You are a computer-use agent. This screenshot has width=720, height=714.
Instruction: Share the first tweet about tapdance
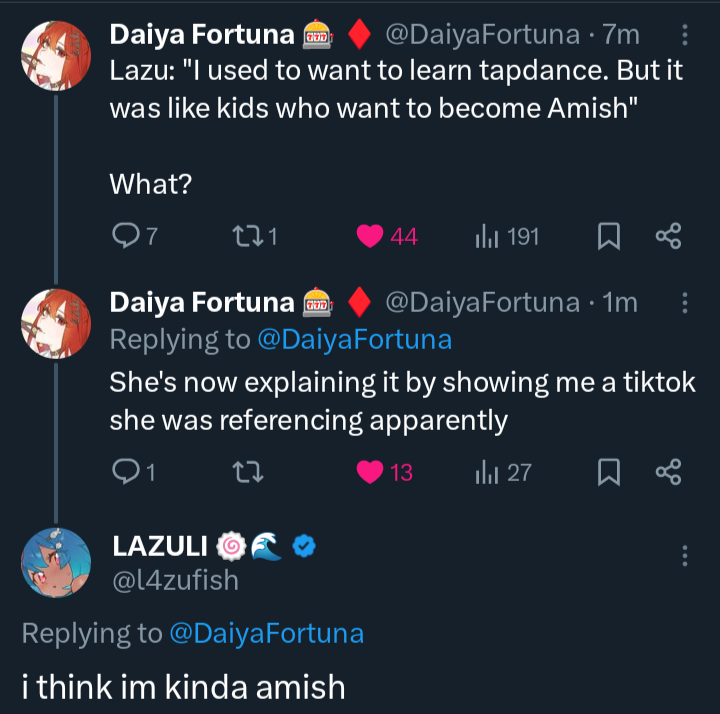(667, 236)
